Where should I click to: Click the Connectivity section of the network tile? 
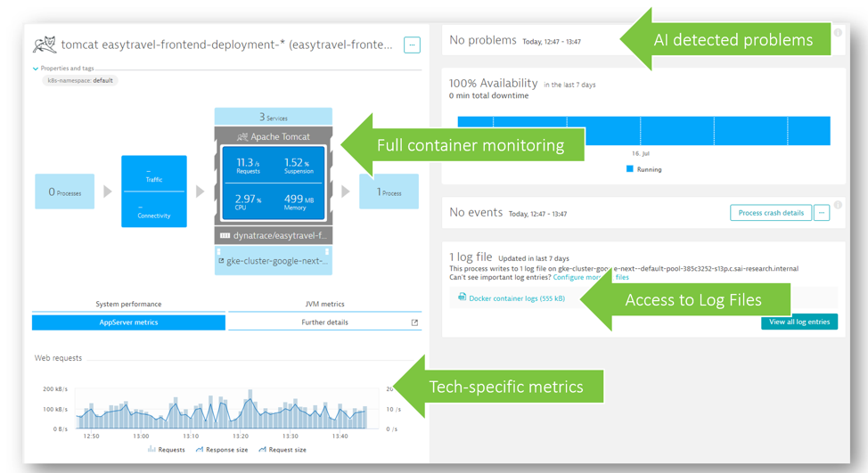(154, 209)
